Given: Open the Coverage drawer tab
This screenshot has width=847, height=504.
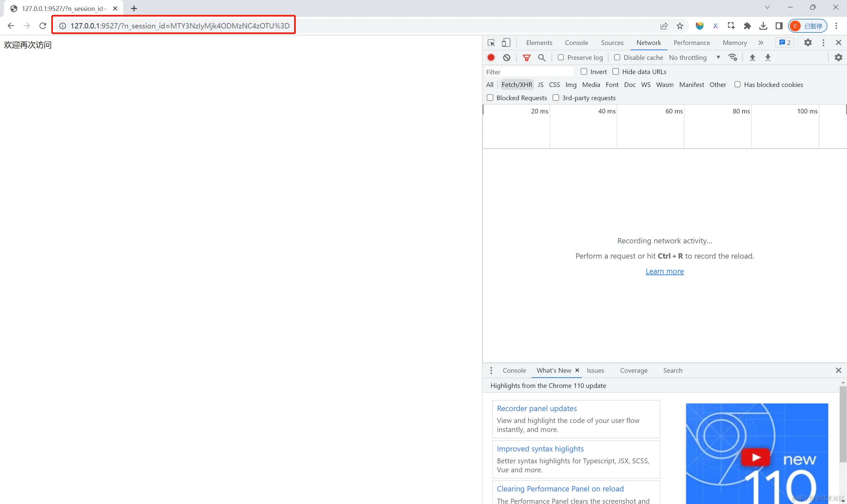Looking at the screenshot, I should (633, 370).
